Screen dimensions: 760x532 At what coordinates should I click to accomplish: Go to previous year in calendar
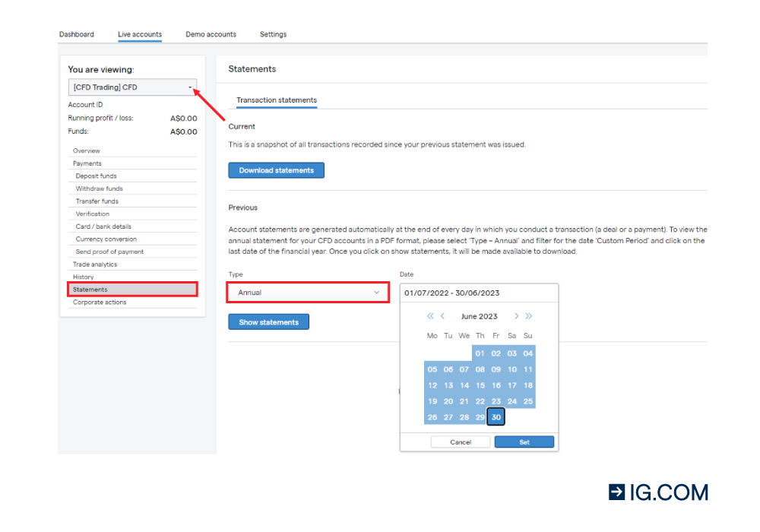(430, 316)
